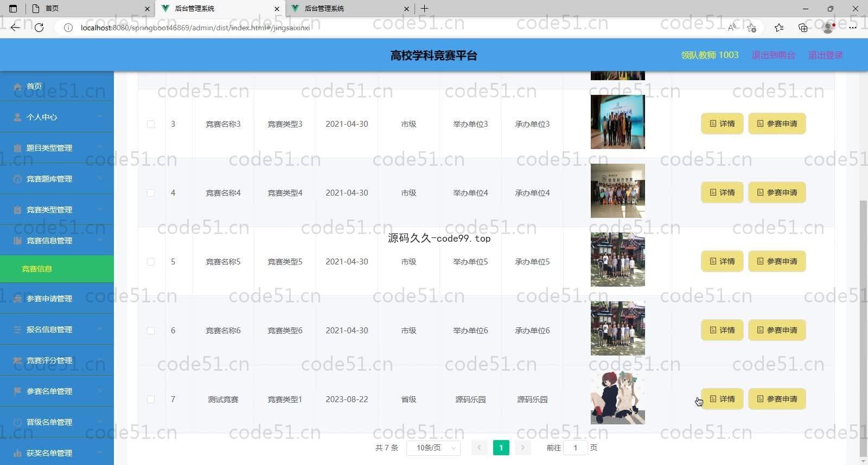Open the browser collections icon
This screenshot has height=465, width=868.
click(803, 28)
